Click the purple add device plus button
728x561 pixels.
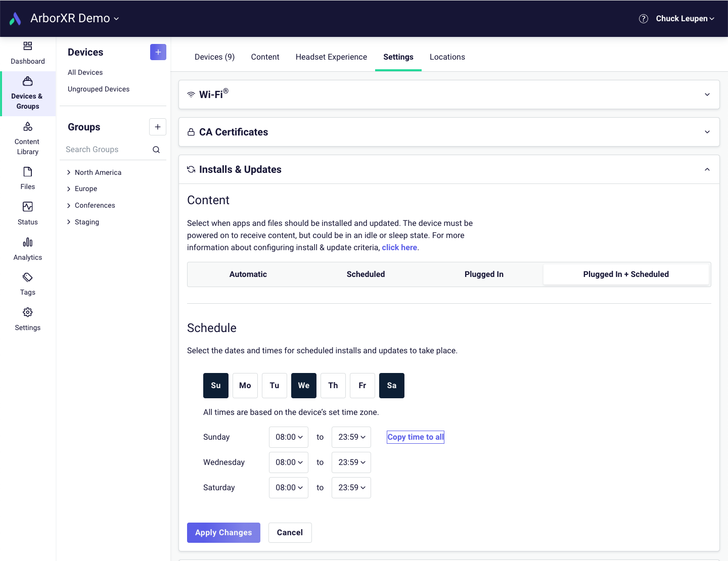(158, 52)
